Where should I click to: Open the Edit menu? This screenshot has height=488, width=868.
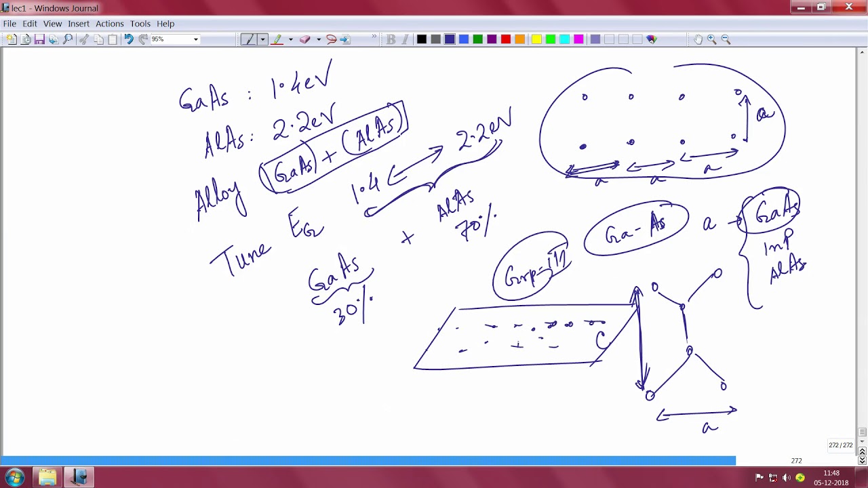(x=30, y=23)
